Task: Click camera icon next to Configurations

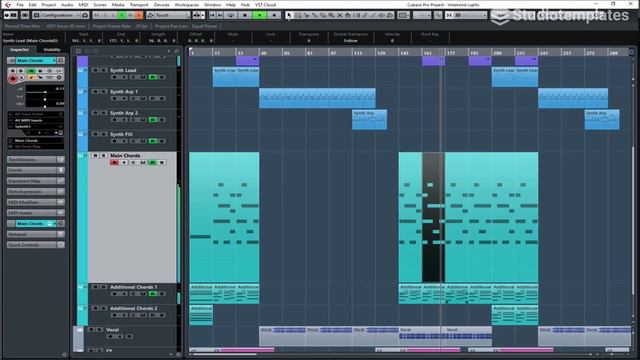Action: (x=84, y=15)
